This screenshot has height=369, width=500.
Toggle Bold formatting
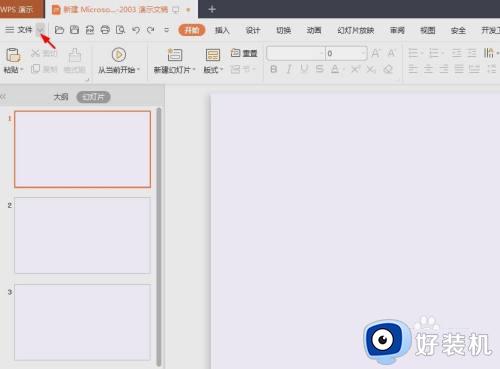(274, 69)
